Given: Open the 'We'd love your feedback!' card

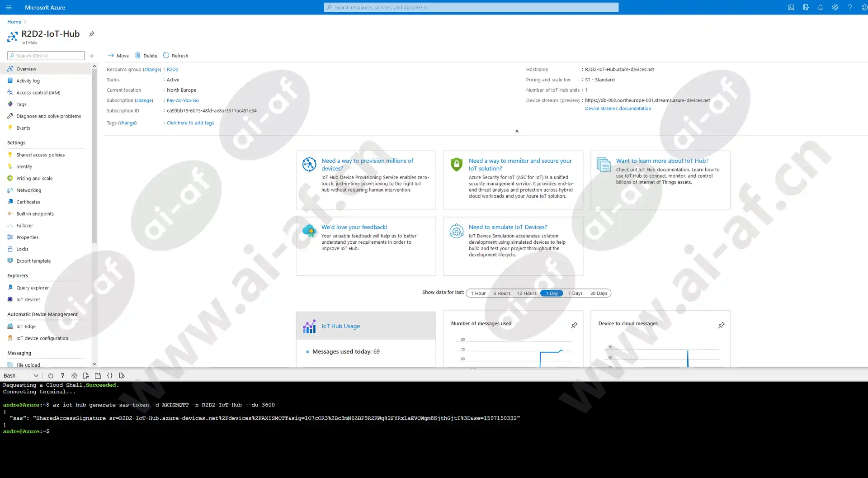Looking at the screenshot, I should (x=366, y=246).
